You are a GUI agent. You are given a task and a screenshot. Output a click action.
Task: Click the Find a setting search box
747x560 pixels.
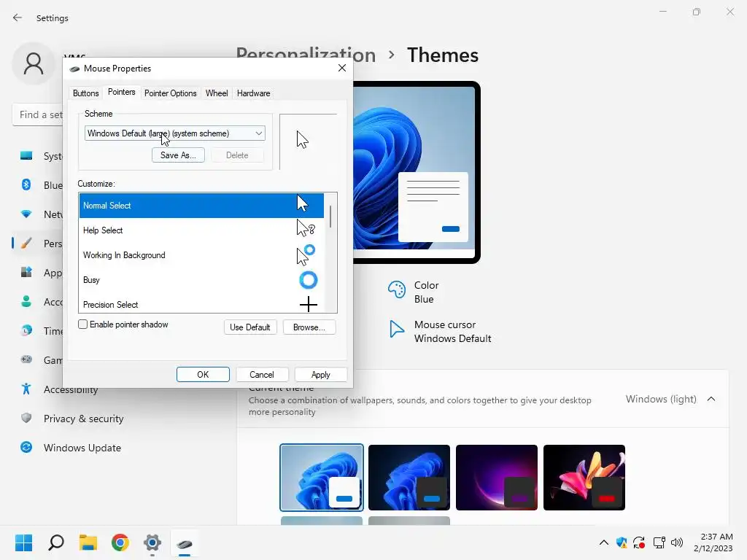click(38, 114)
